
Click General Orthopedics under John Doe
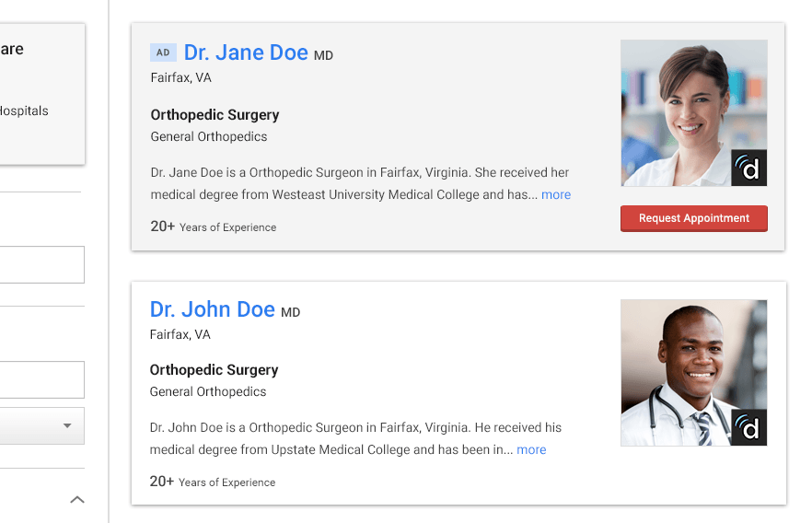coord(208,392)
